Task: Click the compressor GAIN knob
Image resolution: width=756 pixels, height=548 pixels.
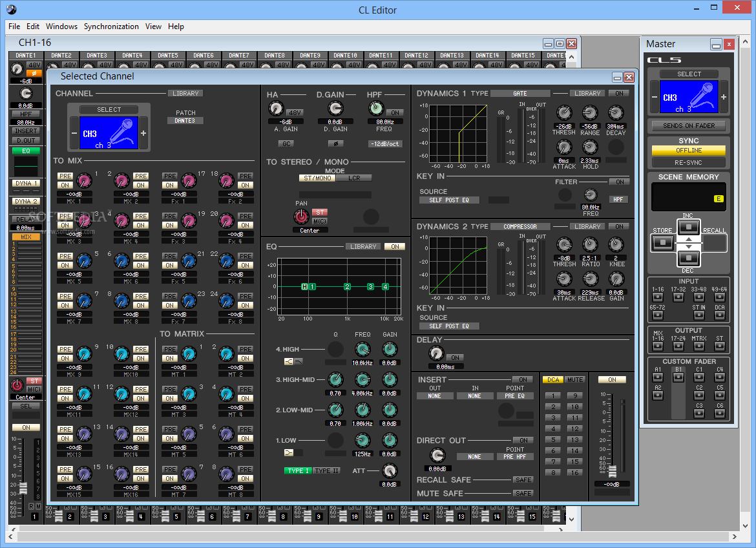Action: 616,279
